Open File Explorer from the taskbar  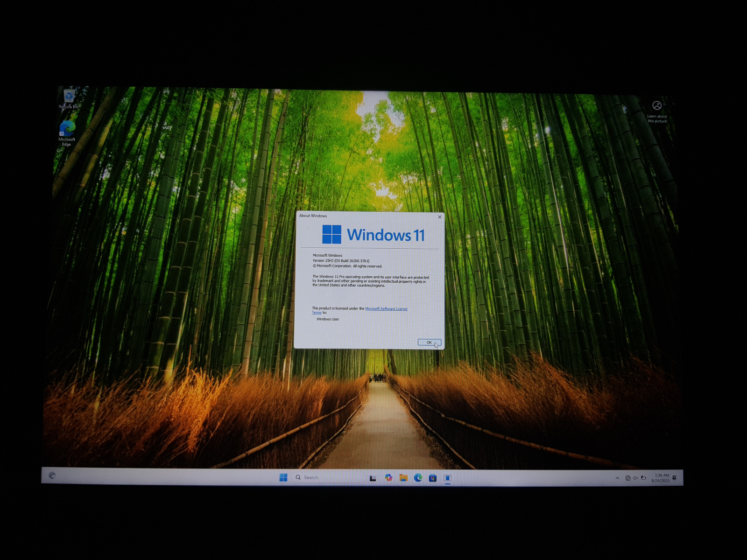[403, 478]
